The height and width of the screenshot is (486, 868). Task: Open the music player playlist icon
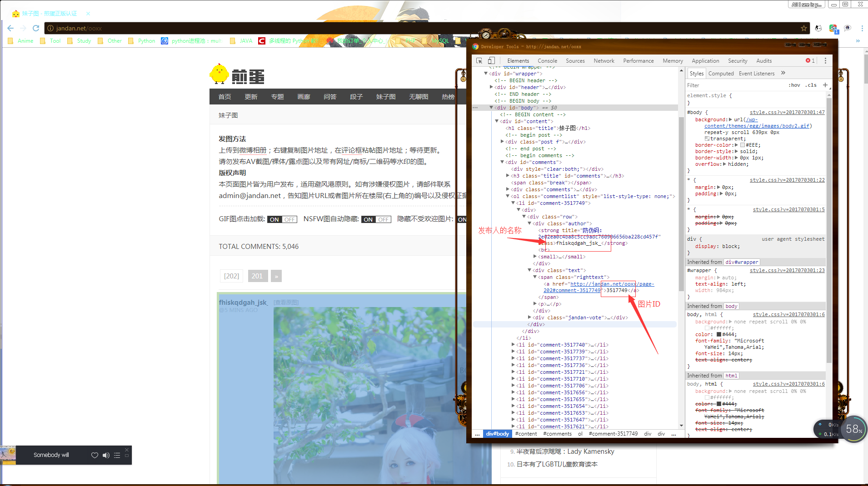point(117,455)
